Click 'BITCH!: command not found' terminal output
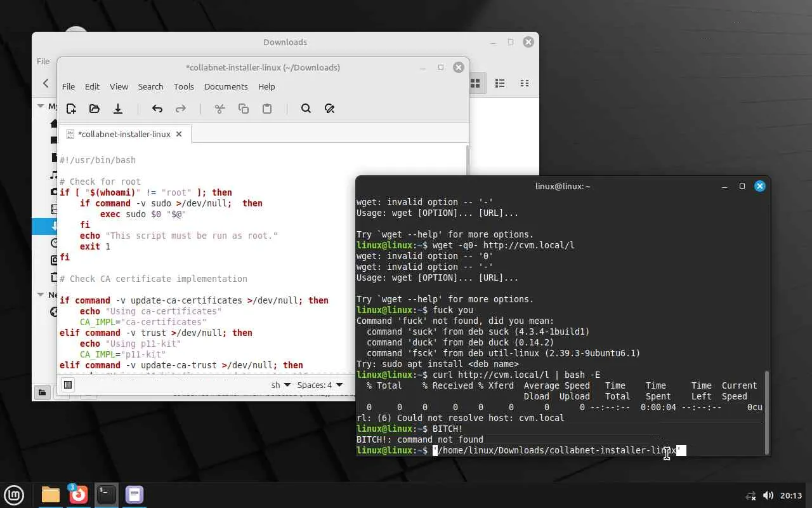 tap(420, 439)
